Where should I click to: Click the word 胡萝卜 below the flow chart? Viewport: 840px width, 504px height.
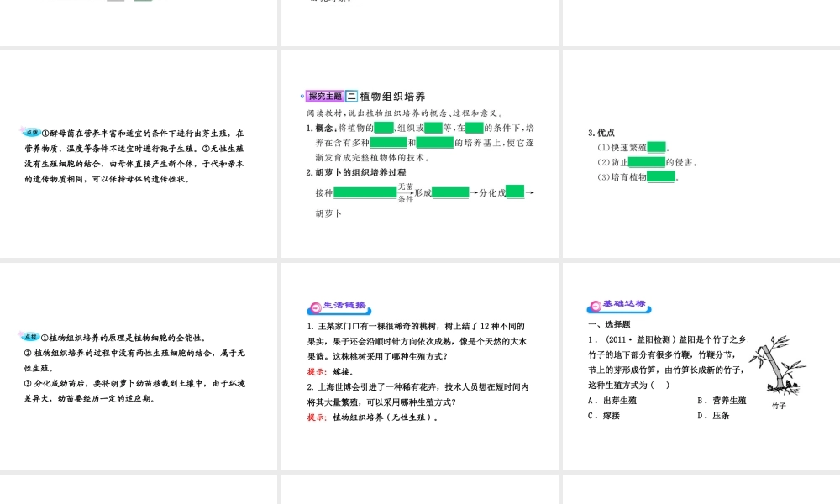[x=328, y=213]
